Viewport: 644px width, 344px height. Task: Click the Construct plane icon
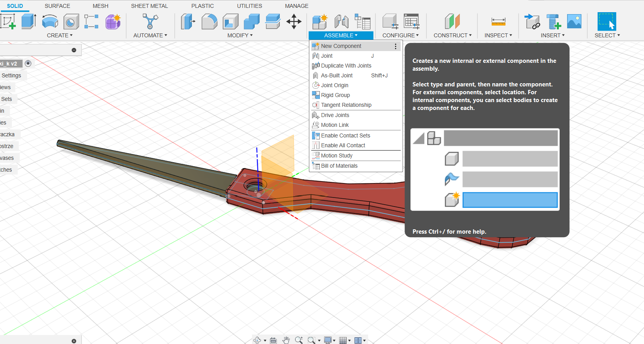(x=452, y=22)
